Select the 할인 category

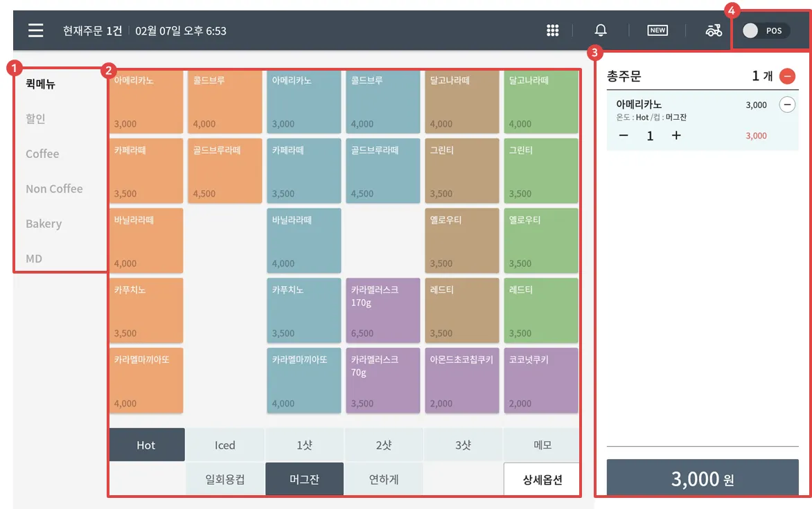[x=35, y=118]
